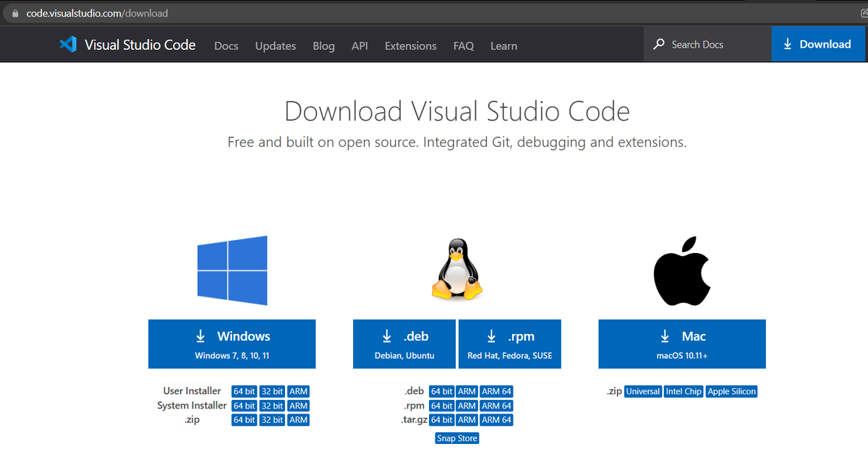Open the Snap Store link
The image size is (868, 449).
457,438
